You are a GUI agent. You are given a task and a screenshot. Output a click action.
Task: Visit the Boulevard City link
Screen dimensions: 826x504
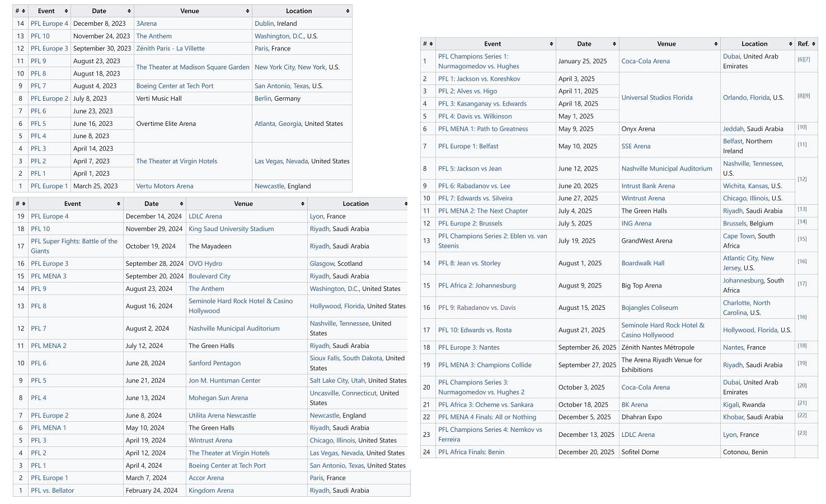coord(210,276)
